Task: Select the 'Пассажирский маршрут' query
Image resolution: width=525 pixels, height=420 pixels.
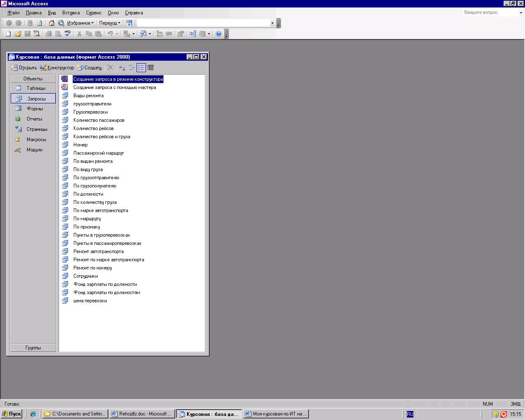Action: coord(98,153)
